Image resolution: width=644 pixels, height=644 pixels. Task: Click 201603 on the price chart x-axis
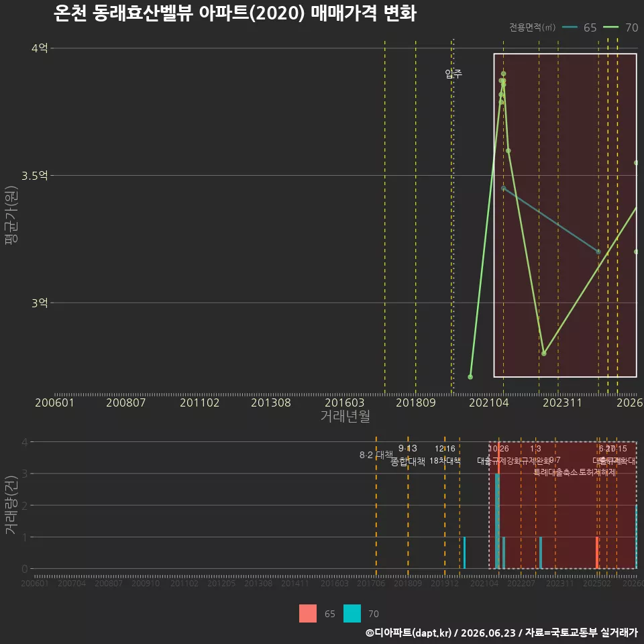[x=345, y=402]
